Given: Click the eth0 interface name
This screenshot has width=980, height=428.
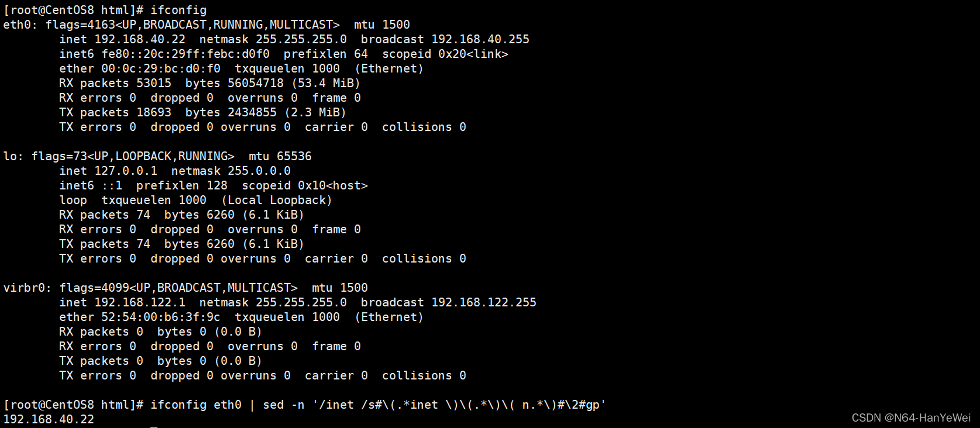Looking at the screenshot, I should (x=17, y=25).
